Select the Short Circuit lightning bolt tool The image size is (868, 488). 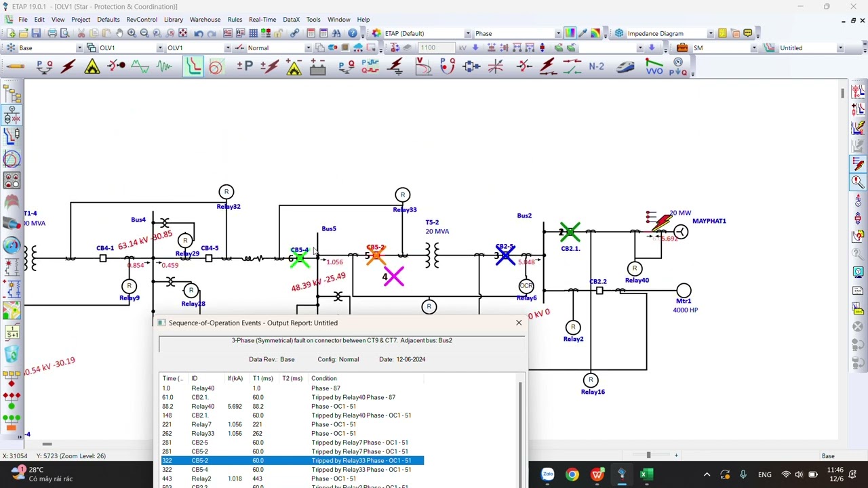click(x=68, y=66)
